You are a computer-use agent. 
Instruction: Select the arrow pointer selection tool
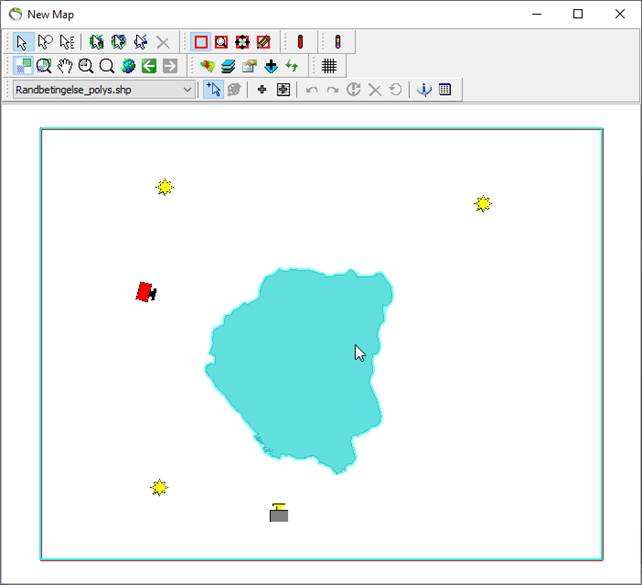tap(22, 42)
